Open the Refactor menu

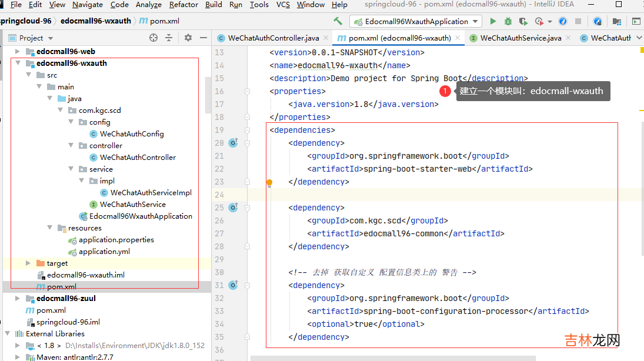(183, 5)
